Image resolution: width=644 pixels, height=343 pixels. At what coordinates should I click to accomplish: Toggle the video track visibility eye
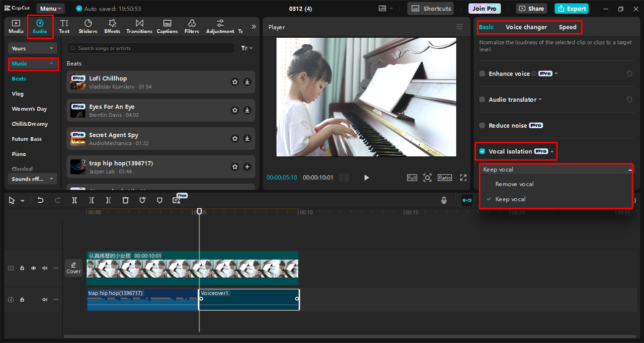click(33, 268)
